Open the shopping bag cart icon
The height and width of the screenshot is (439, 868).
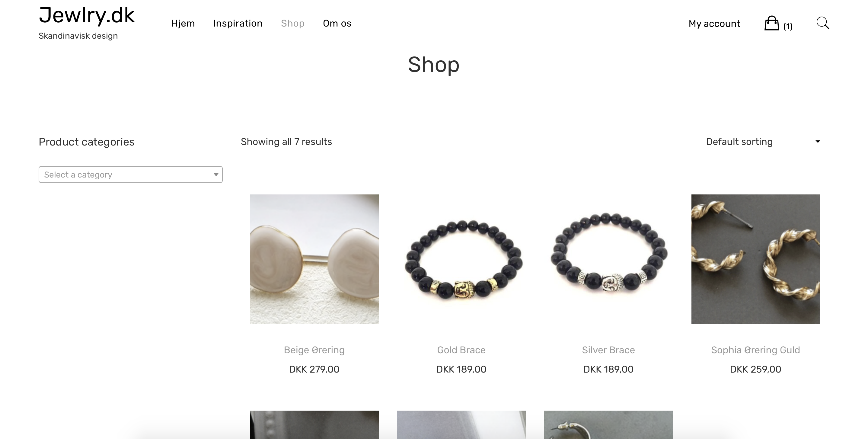coord(771,23)
